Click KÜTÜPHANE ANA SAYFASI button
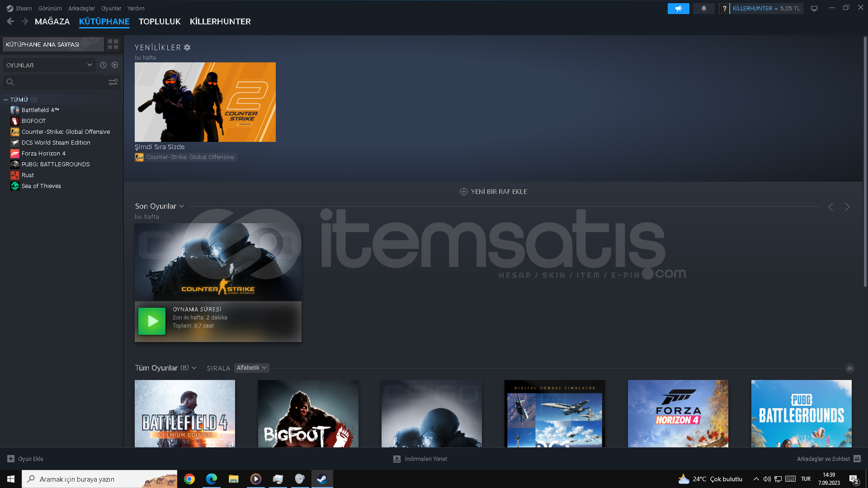Image resolution: width=868 pixels, height=488 pixels. (x=53, y=44)
